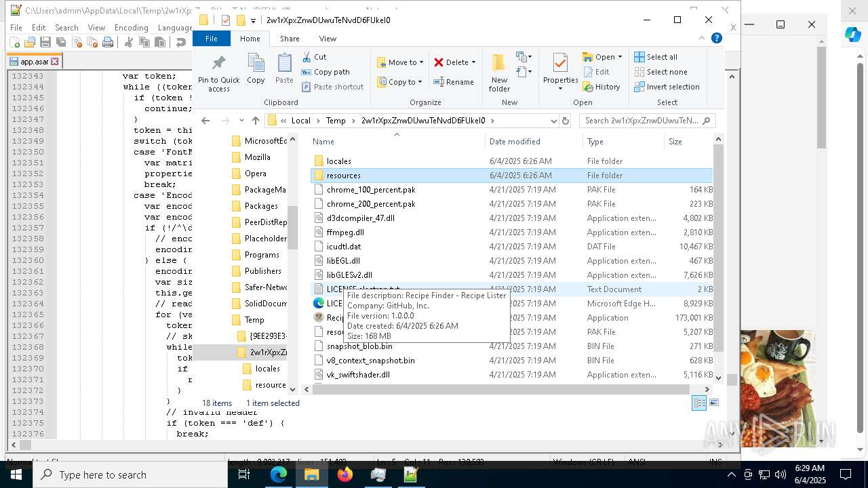Image resolution: width=868 pixels, height=488 pixels.
Task: Click Select all
Action: [x=656, y=57]
